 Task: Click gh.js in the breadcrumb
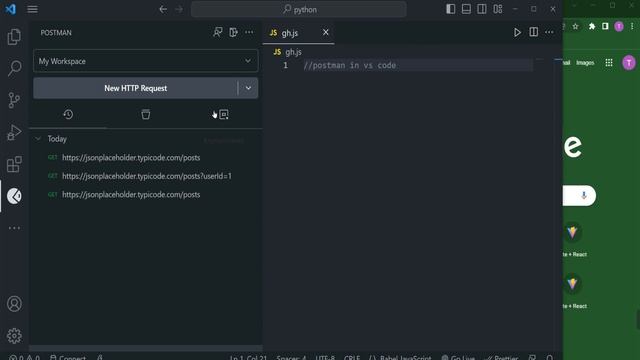[x=293, y=52]
